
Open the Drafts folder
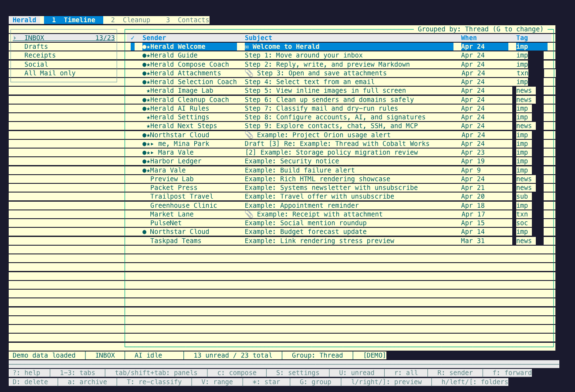[x=36, y=47]
